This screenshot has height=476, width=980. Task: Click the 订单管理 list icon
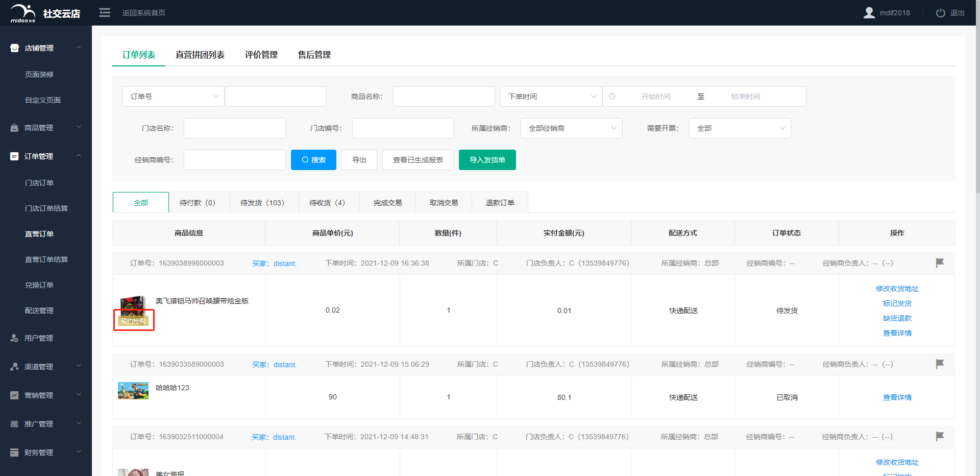(x=14, y=156)
